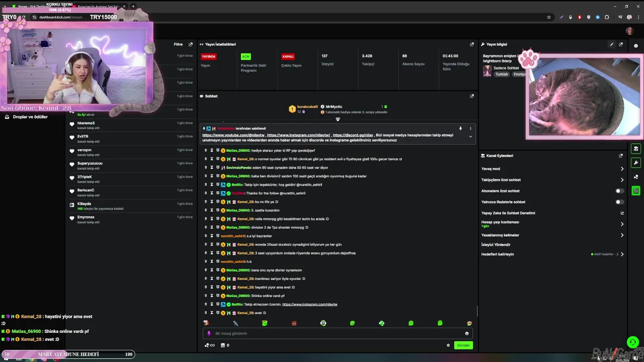The image size is (644, 362).
Task: Click the last quick emote below chat
Action: [469, 323]
